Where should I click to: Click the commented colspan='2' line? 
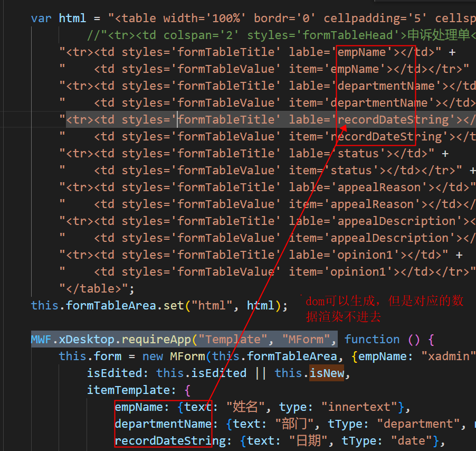click(x=281, y=35)
